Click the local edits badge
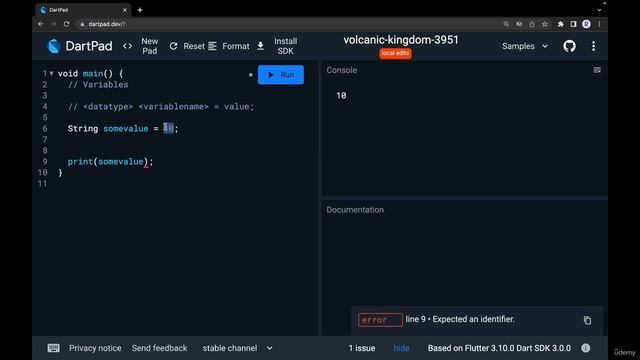The height and width of the screenshot is (360, 640). coord(395,53)
